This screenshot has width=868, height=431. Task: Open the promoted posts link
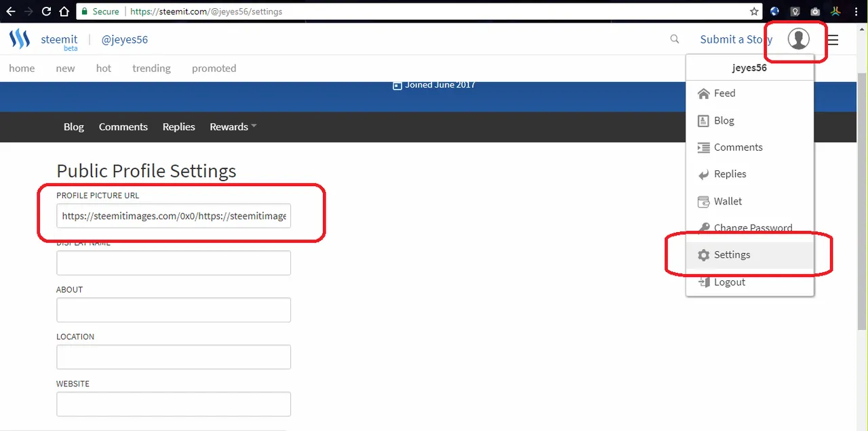point(214,68)
